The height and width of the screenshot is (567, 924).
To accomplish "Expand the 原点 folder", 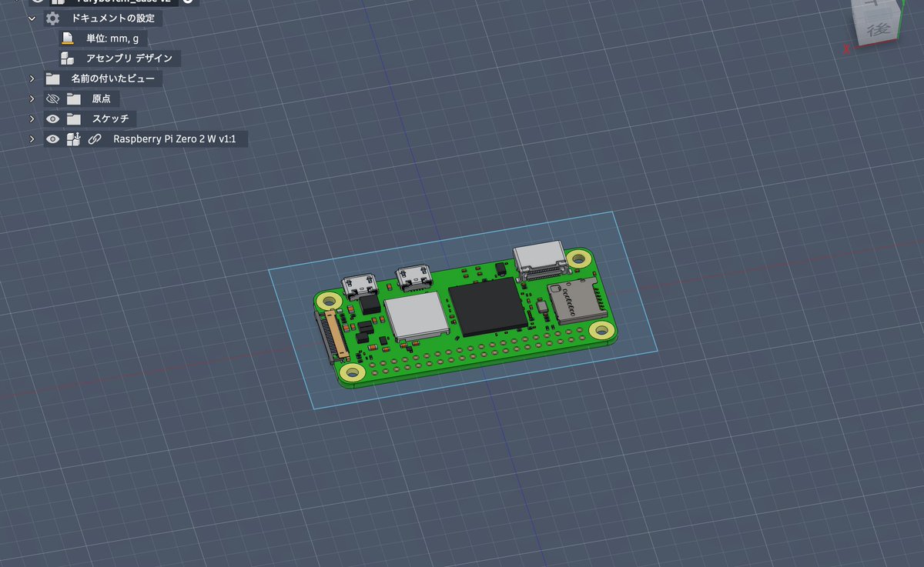I will pyautogui.click(x=32, y=98).
